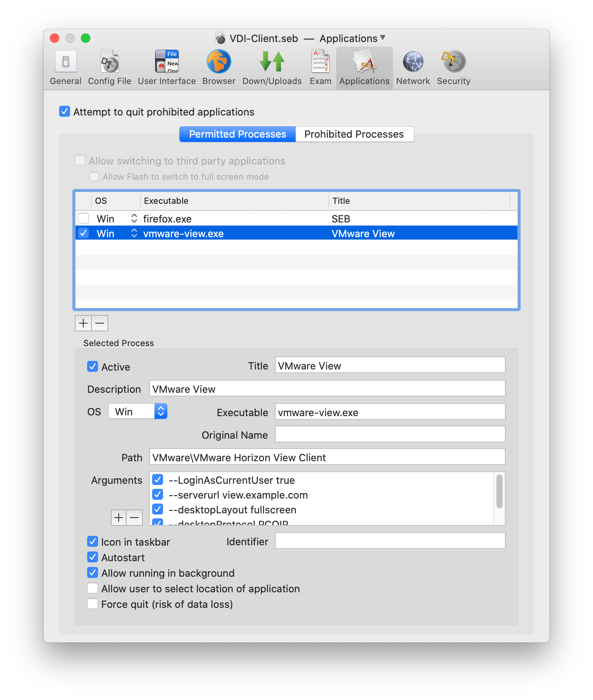Disable the --desktopLayout fullscreen argument
This screenshot has width=593, height=700.
click(158, 509)
